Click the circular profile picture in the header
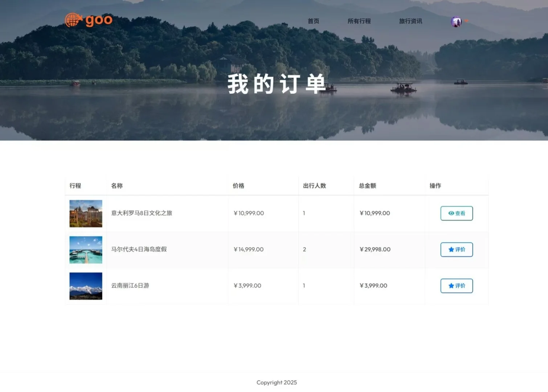The image size is (548, 392). pyautogui.click(x=456, y=21)
